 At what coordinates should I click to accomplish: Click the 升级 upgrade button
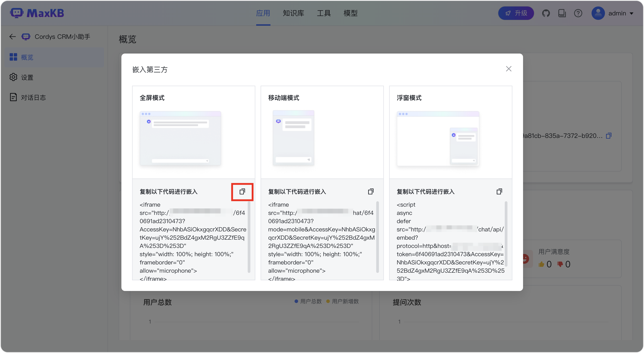(x=516, y=13)
